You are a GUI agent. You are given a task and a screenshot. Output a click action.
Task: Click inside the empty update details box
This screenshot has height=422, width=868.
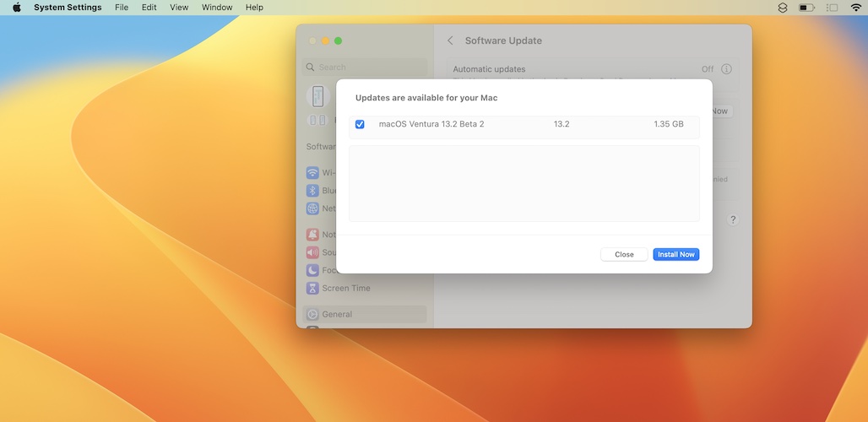pyautogui.click(x=524, y=184)
